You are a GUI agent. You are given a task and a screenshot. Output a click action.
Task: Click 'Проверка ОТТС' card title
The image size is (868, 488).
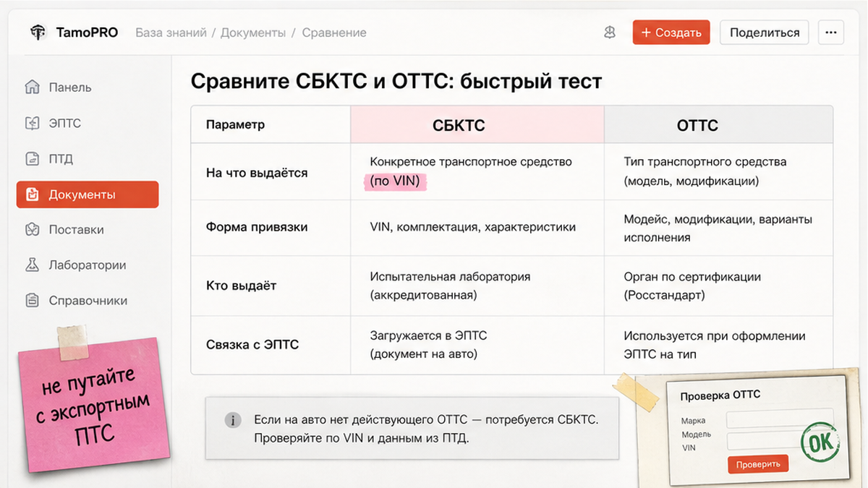[720, 395]
